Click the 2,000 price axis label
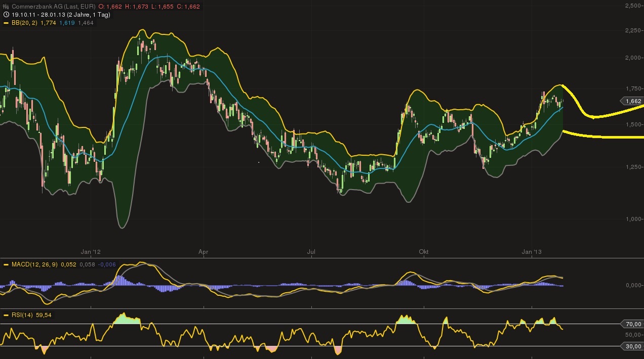 (x=632, y=58)
